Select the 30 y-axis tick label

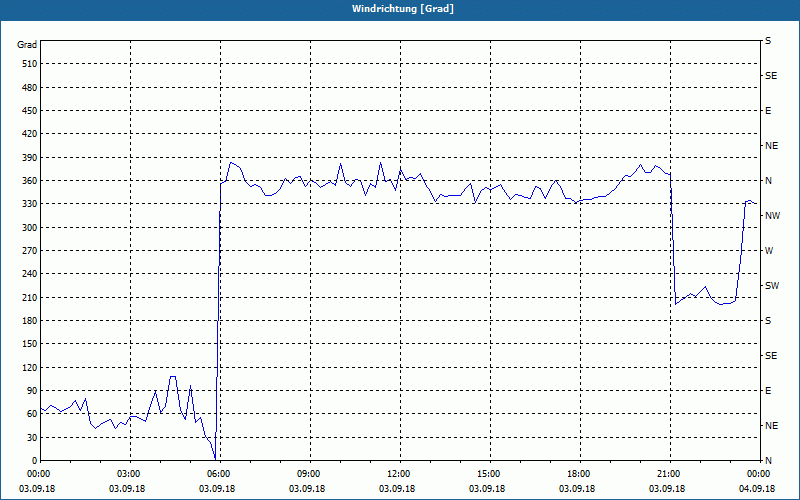coord(32,437)
